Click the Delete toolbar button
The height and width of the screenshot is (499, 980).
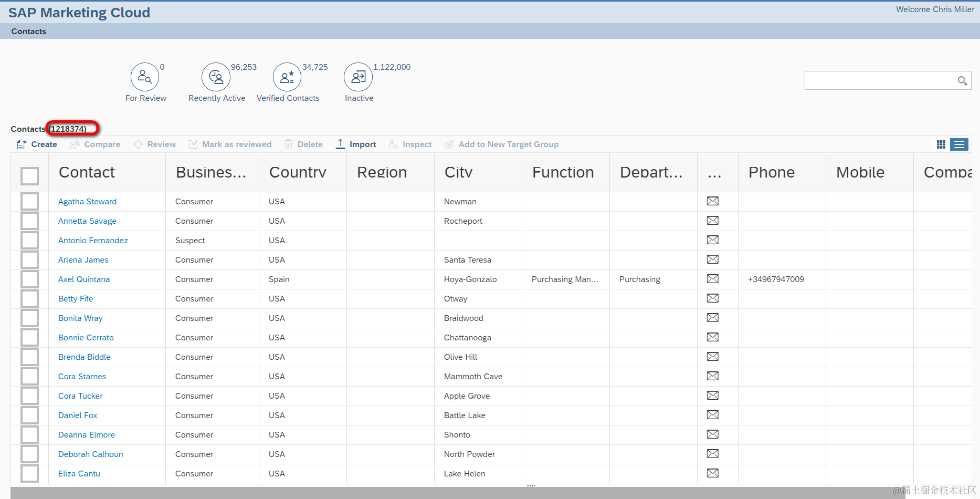coord(303,144)
